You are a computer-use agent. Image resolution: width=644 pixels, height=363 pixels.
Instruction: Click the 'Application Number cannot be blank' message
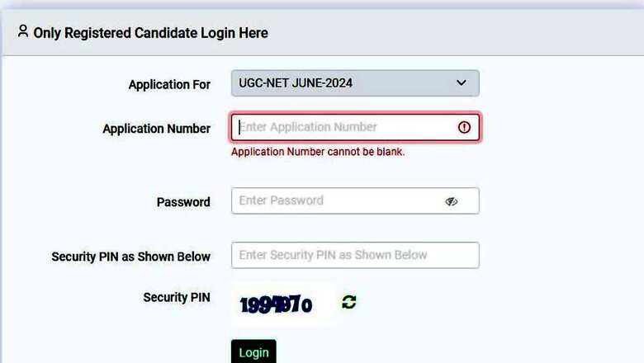(x=318, y=152)
